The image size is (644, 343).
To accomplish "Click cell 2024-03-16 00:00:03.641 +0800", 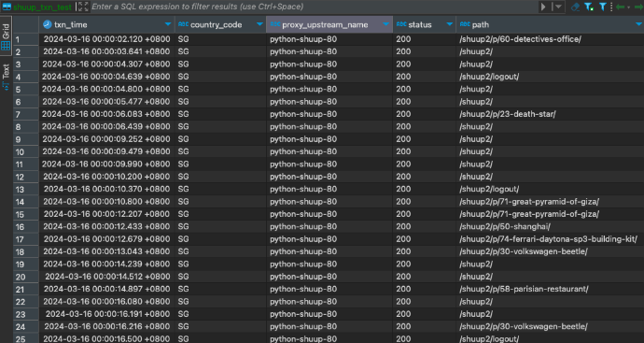I will 106,51.
